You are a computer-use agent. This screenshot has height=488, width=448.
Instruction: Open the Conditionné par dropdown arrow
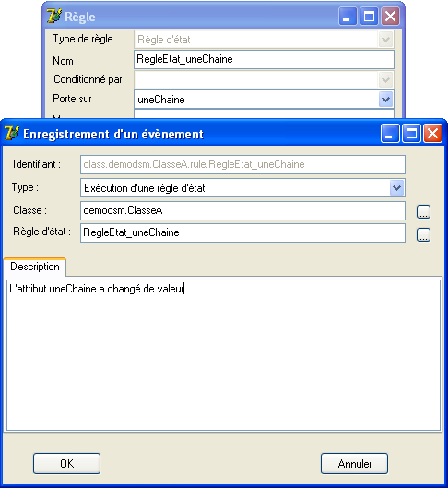[385, 80]
